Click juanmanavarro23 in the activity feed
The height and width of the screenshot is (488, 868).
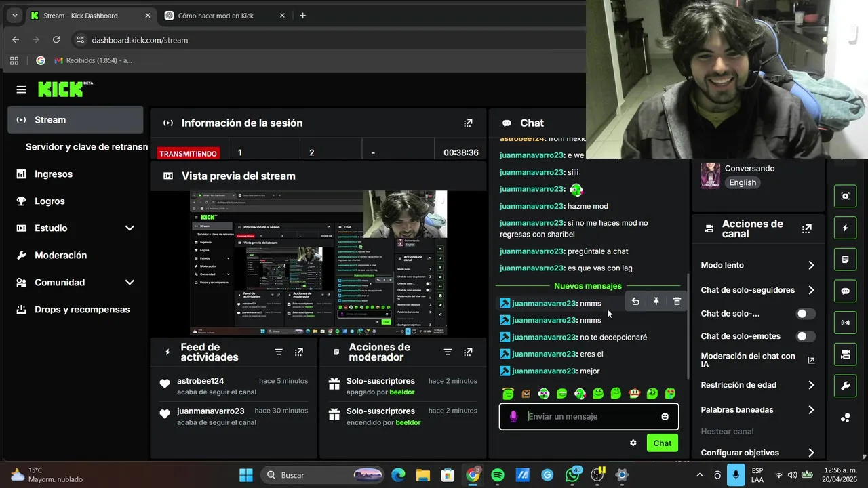(x=210, y=411)
